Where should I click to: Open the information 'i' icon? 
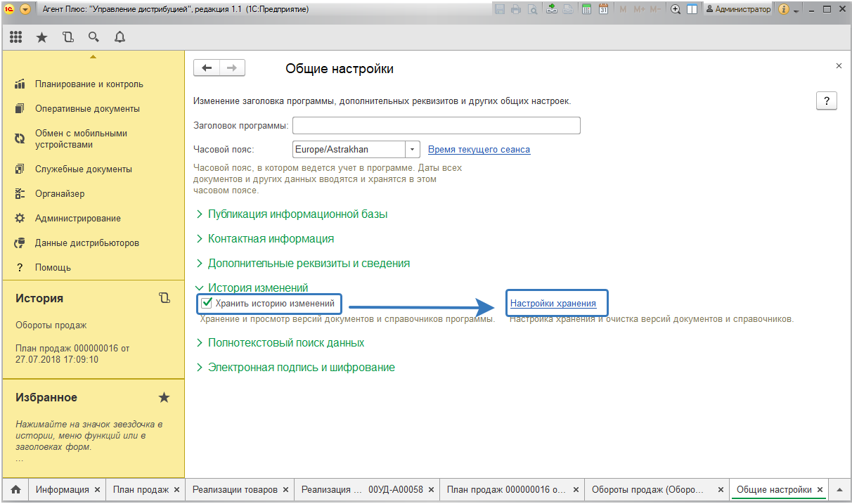point(784,9)
